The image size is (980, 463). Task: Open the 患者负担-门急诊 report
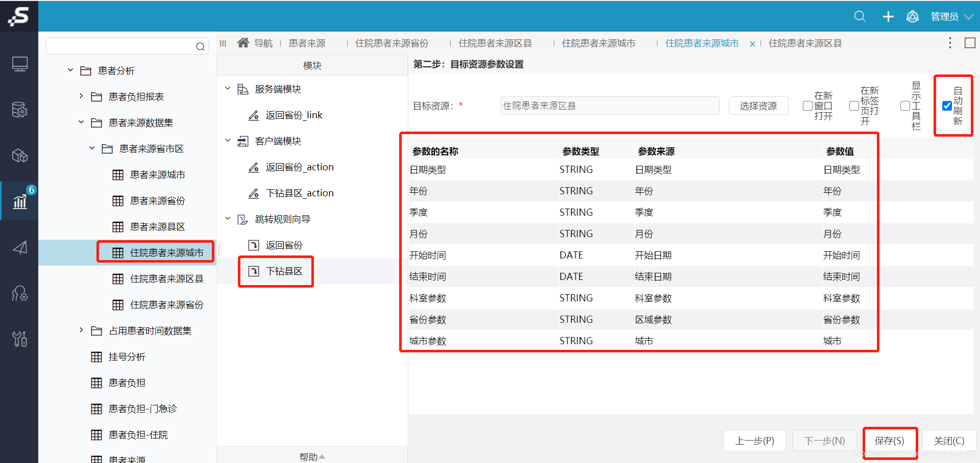pos(142,409)
